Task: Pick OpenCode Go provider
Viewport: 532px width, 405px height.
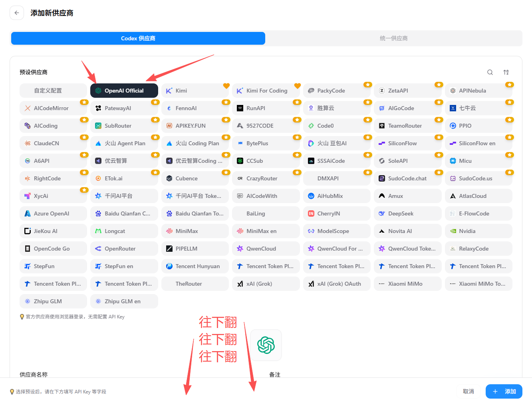Action: point(53,249)
